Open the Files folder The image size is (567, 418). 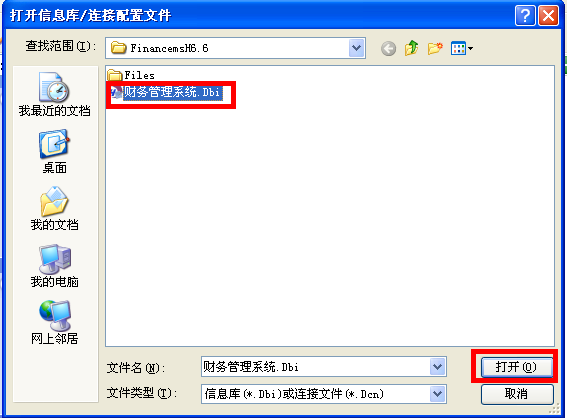(131, 75)
